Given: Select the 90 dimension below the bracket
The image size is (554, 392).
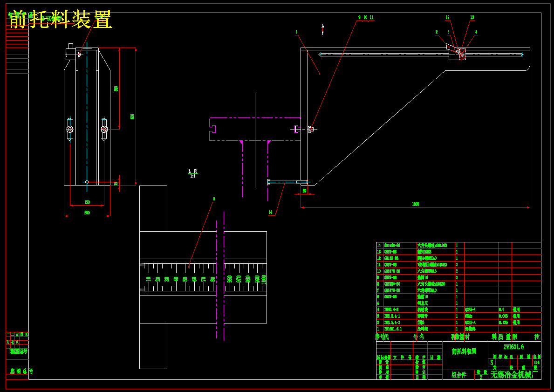Looking at the screenshot, I should pos(305,191).
